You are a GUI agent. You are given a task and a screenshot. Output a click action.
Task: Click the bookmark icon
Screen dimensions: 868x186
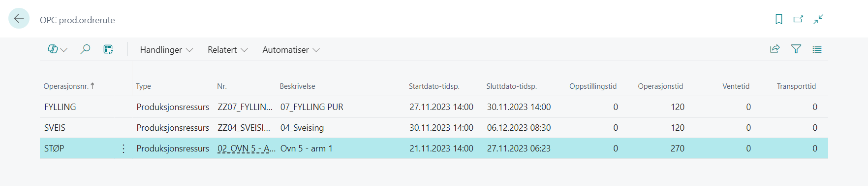click(779, 19)
